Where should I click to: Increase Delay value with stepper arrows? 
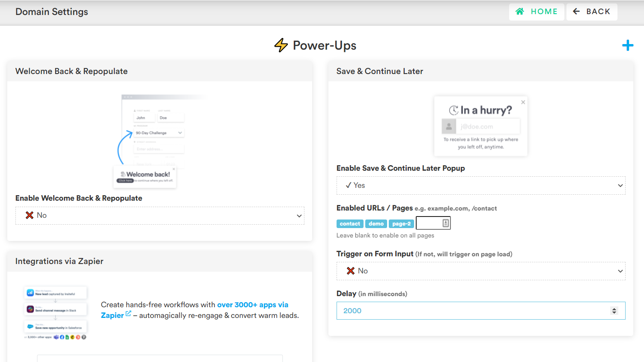614,309
